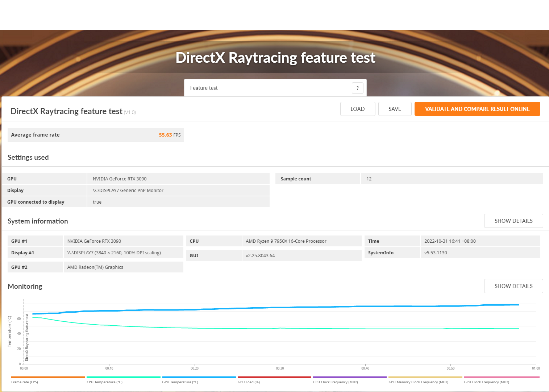This screenshot has height=392, width=549.
Task: Click the AMD Ryzen 9 7950X processor text
Action: click(x=286, y=241)
